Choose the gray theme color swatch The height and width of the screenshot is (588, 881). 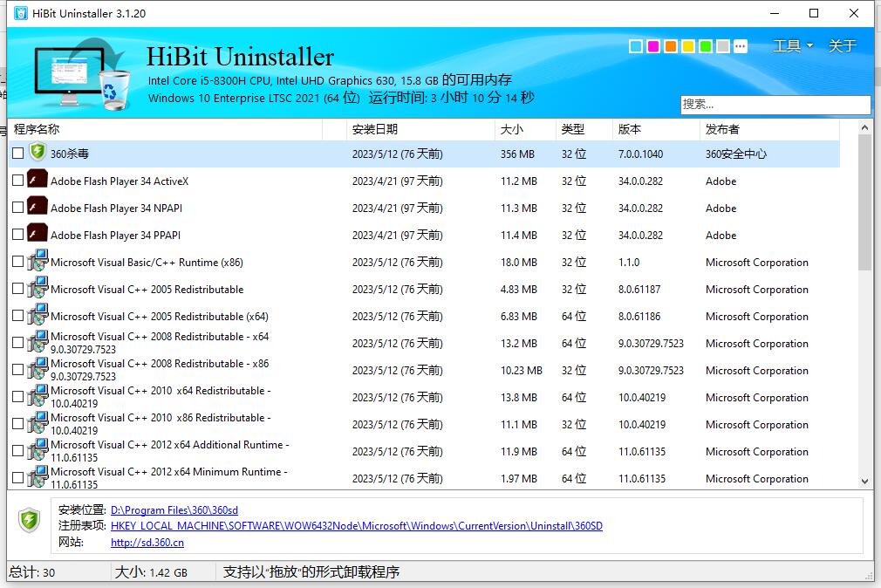(723, 46)
